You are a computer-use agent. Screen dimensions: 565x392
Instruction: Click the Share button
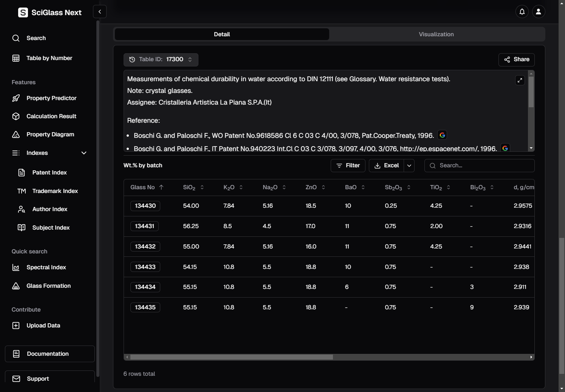pyautogui.click(x=516, y=60)
